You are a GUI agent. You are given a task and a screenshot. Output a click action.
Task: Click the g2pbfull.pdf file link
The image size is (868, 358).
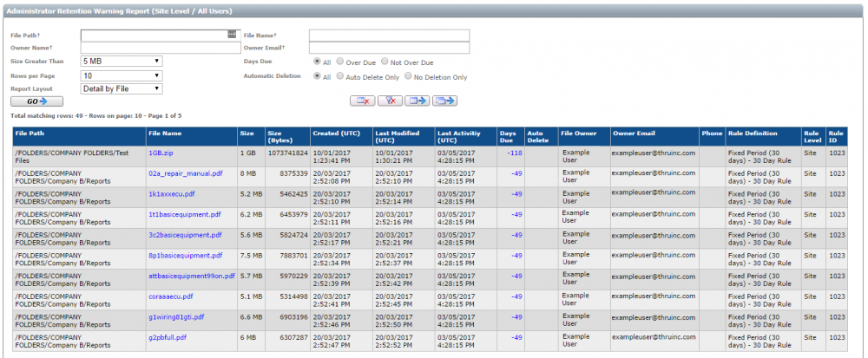point(168,337)
